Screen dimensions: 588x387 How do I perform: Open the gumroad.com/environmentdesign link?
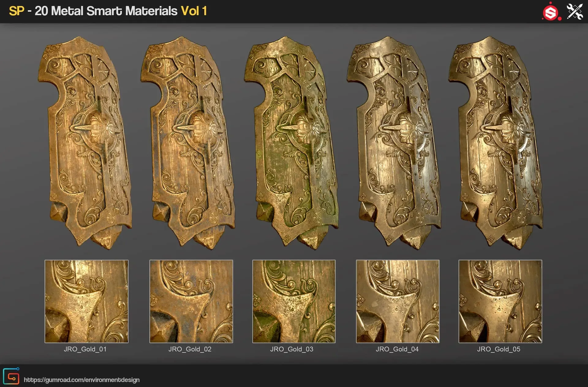81,380
